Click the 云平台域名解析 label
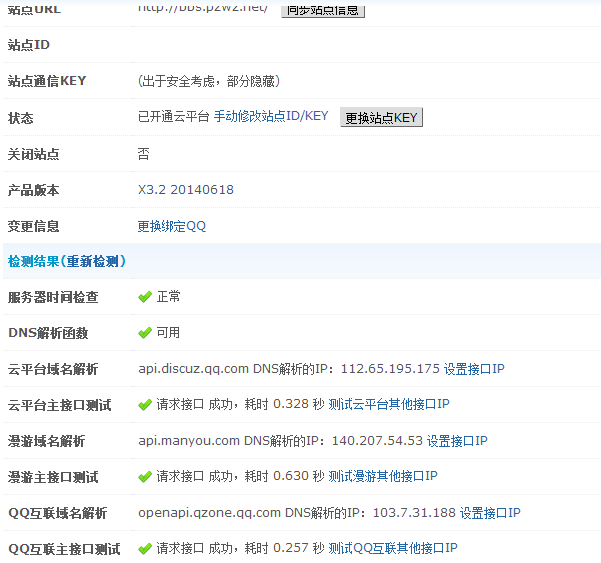The image size is (601, 563). point(53,369)
